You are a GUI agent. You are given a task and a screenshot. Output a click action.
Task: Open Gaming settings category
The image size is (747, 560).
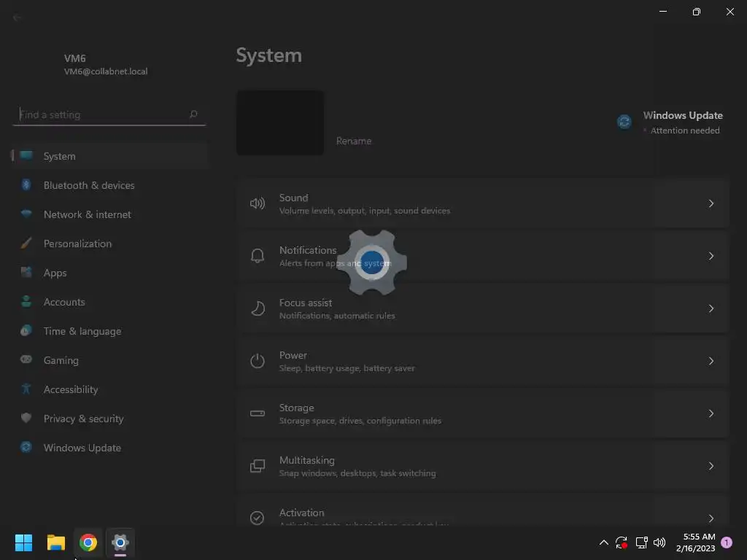(109, 360)
